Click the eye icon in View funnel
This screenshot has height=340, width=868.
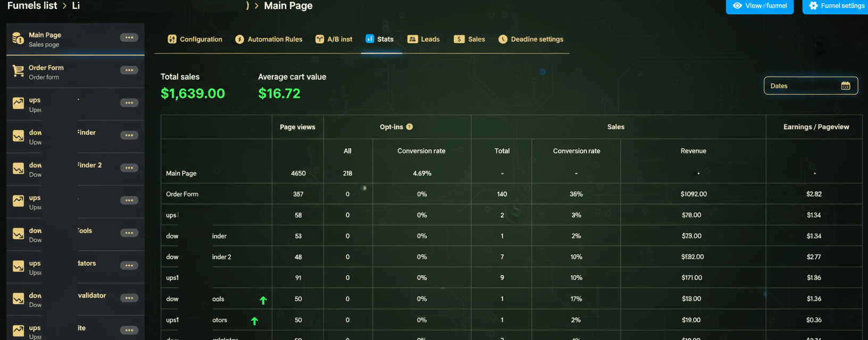[737, 6]
